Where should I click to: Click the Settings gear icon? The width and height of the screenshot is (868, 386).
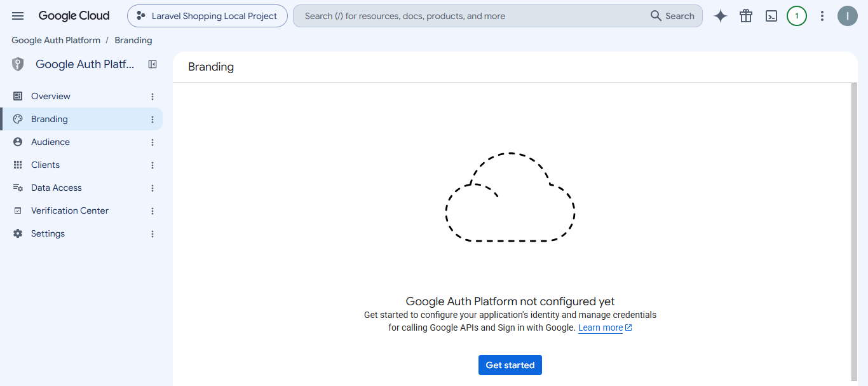[x=18, y=233]
